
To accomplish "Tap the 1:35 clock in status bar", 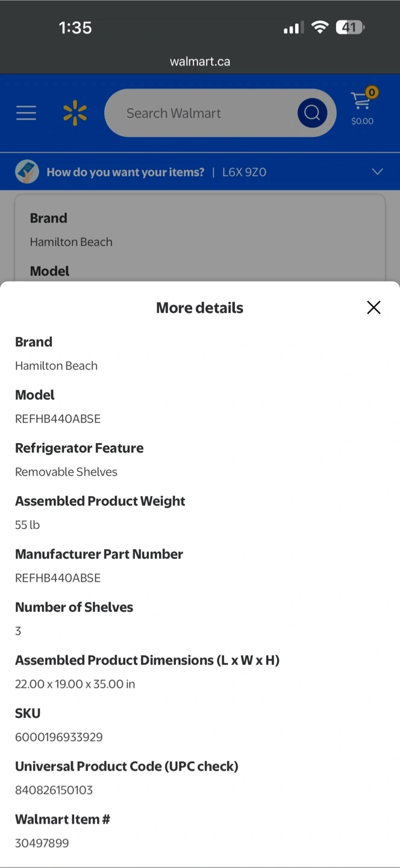I will point(75,28).
